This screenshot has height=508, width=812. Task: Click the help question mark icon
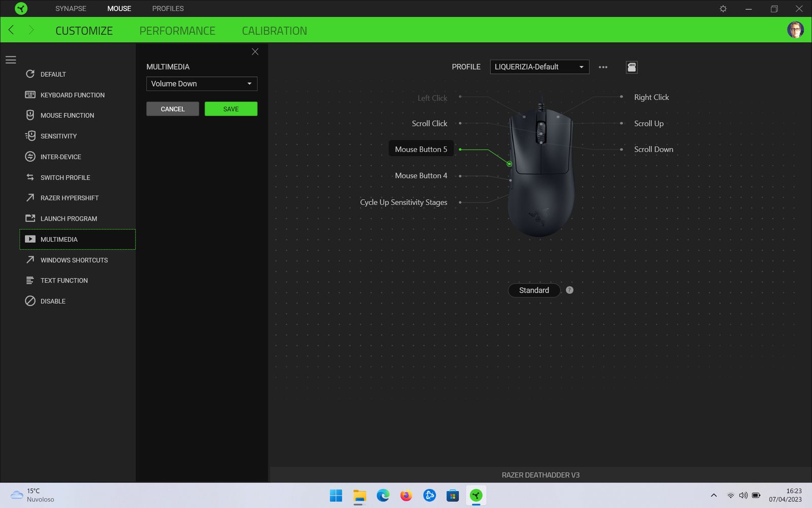point(569,290)
